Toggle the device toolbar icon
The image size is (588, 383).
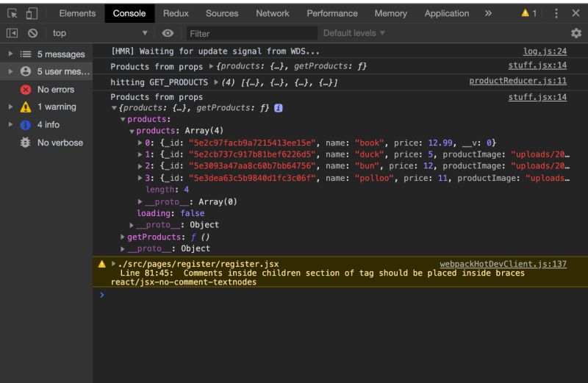tap(32, 13)
